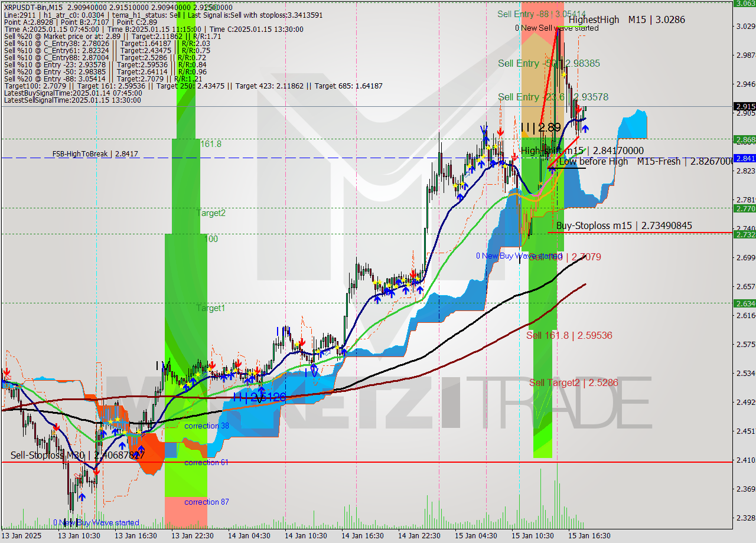Click Sell Target2 2.5286 label
The image size is (756, 543).
pos(574,383)
